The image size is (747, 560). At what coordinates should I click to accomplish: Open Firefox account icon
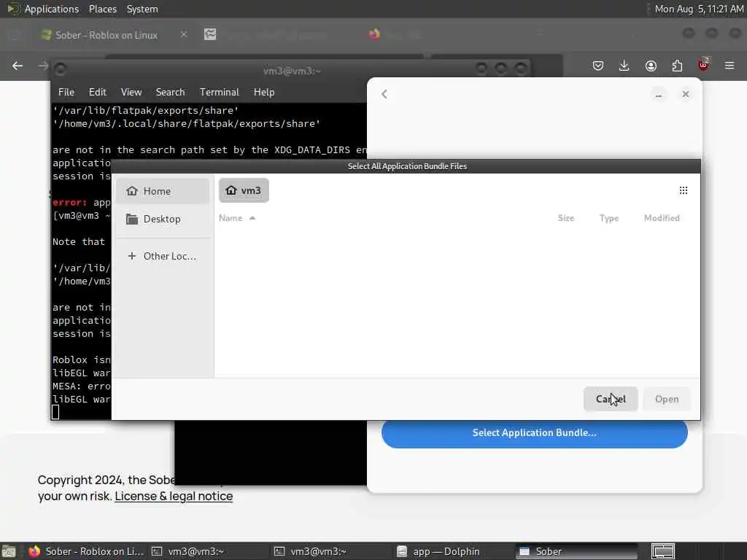tap(651, 66)
